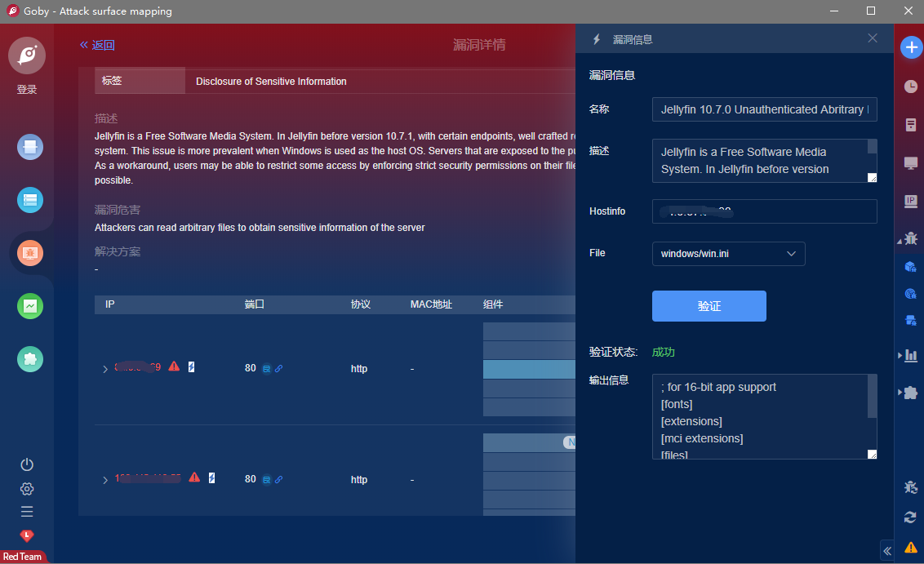The width and height of the screenshot is (924, 564).
Task: Click the refresh icon in right sidebar
Action: [x=911, y=517]
